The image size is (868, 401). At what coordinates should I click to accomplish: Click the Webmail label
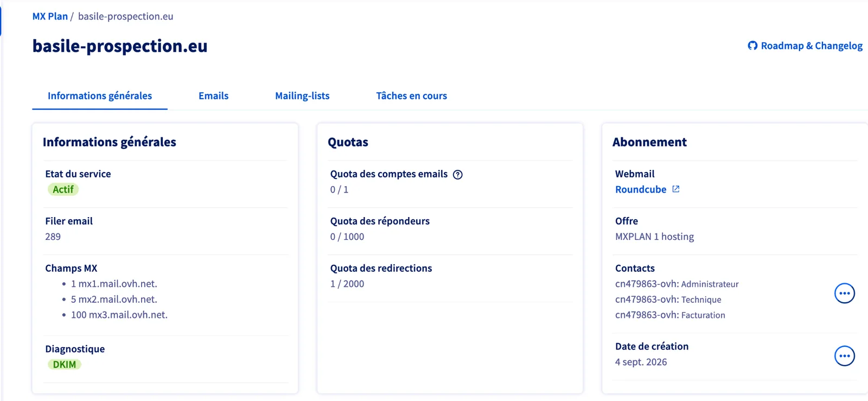635,174
